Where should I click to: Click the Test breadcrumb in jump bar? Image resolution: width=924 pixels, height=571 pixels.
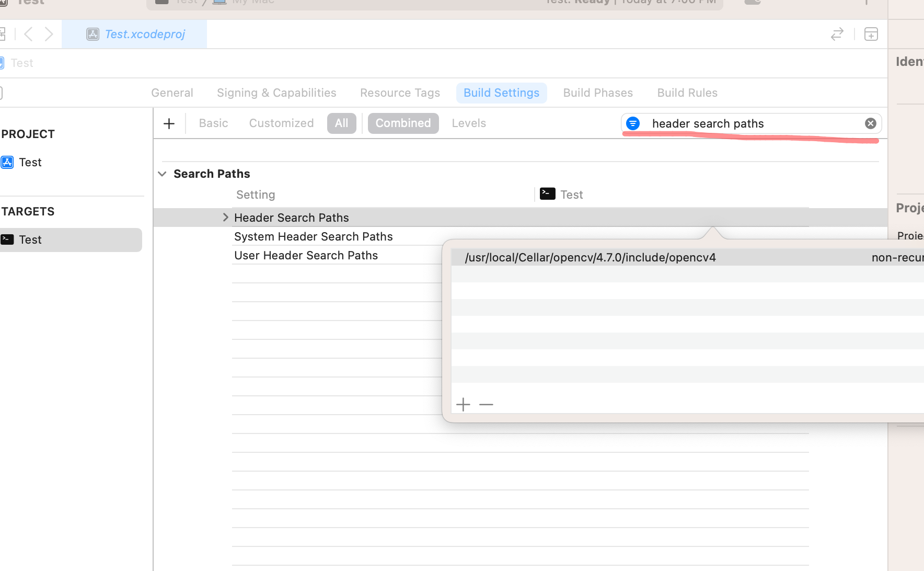22,63
